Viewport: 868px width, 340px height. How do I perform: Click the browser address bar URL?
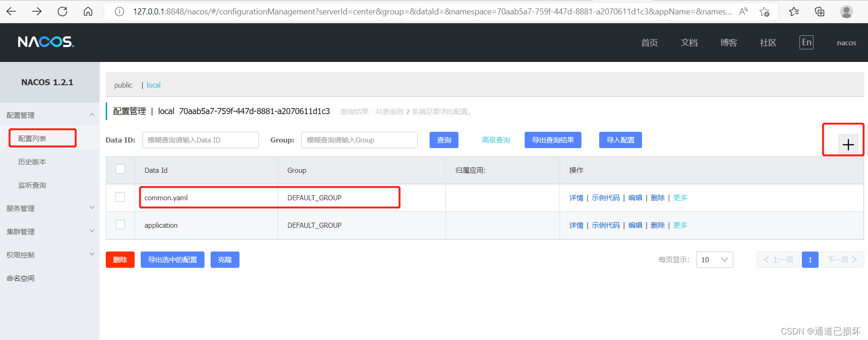(432, 12)
